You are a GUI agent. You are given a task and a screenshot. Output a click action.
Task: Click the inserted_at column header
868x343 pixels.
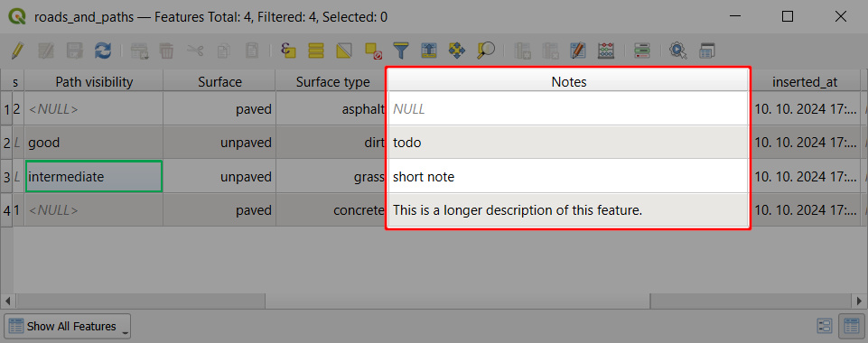805,82
